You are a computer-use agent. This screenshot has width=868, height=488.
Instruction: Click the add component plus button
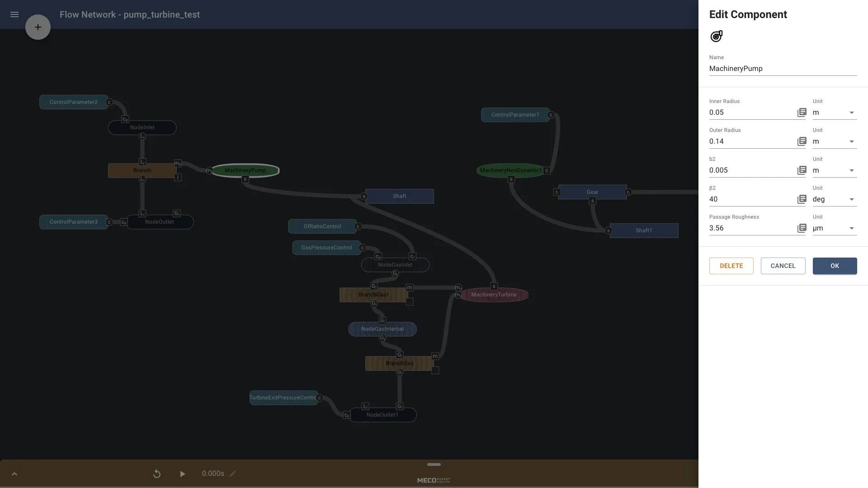[38, 27]
